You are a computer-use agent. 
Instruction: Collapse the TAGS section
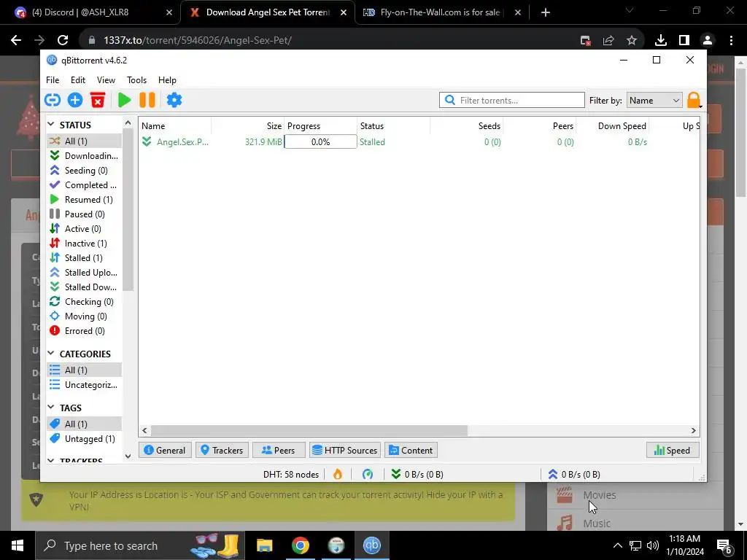tap(51, 408)
